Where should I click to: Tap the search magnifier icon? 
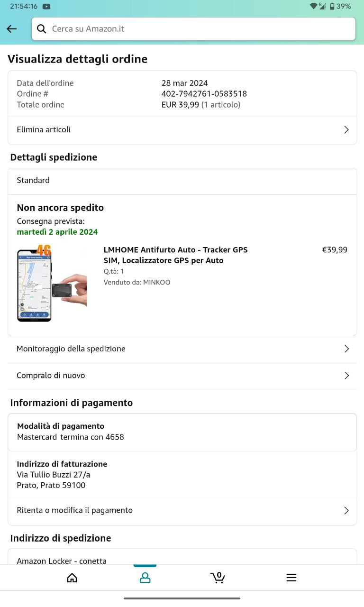click(x=42, y=29)
